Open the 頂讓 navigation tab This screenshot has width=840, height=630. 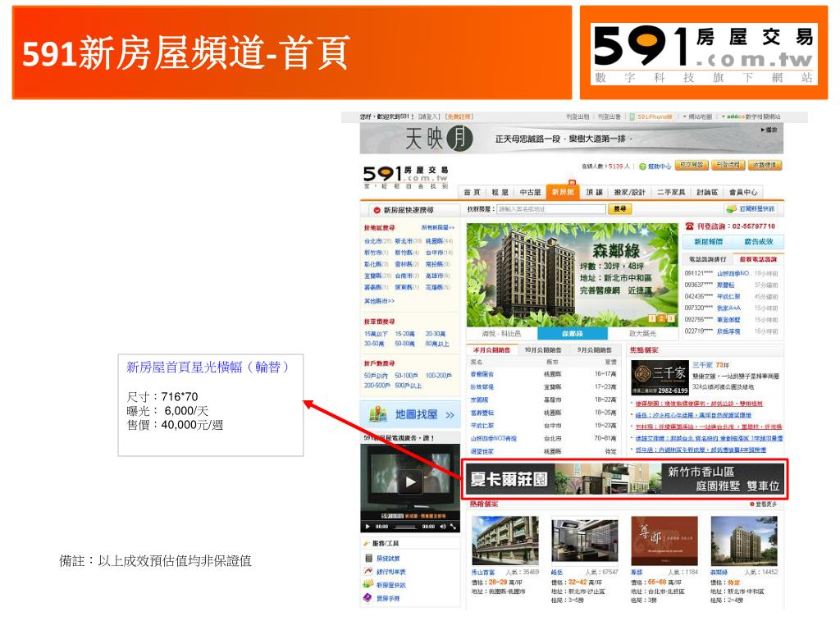594,192
